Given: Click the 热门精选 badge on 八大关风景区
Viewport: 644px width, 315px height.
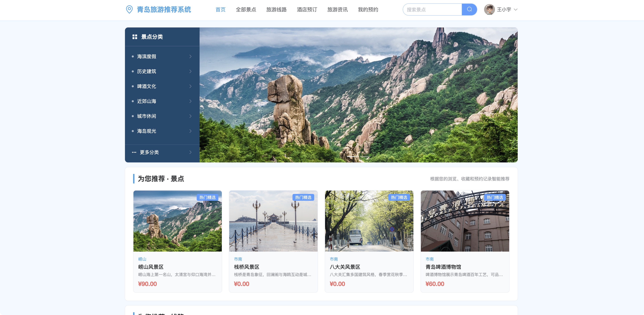Looking at the screenshot, I should coord(399,198).
